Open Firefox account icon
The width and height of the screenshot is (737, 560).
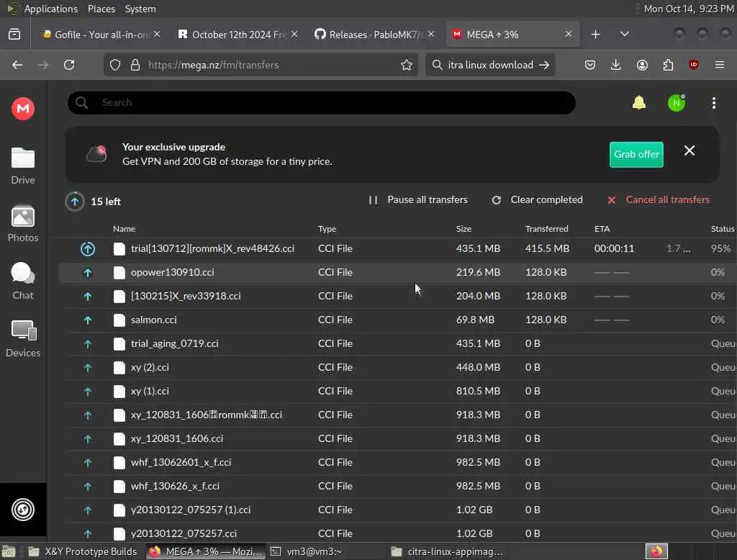(x=642, y=65)
